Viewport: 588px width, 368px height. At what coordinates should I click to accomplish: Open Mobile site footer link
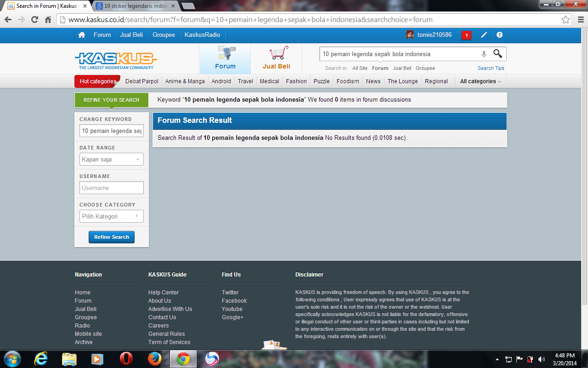tap(88, 334)
